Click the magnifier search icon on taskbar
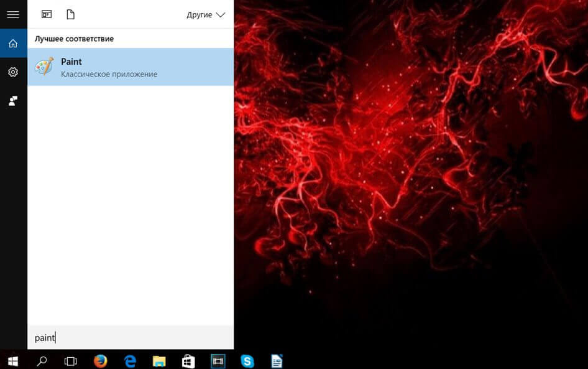The width and height of the screenshot is (588, 369). (x=42, y=360)
